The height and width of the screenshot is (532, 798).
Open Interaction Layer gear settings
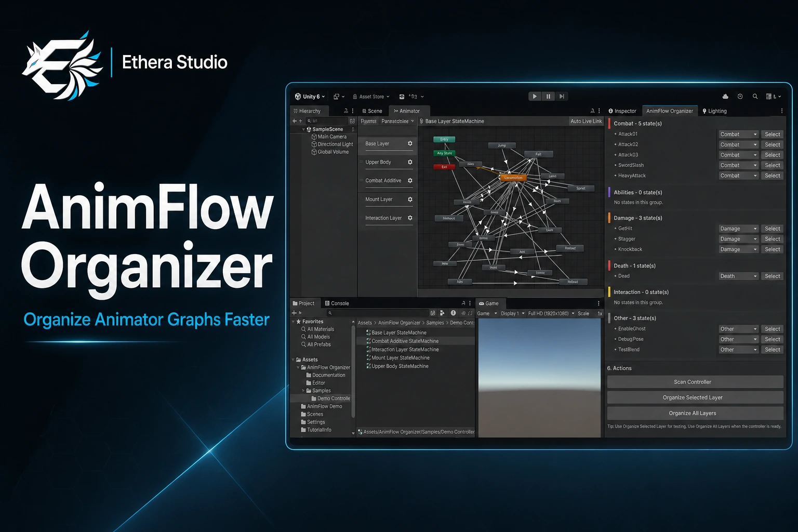(410, 218)
